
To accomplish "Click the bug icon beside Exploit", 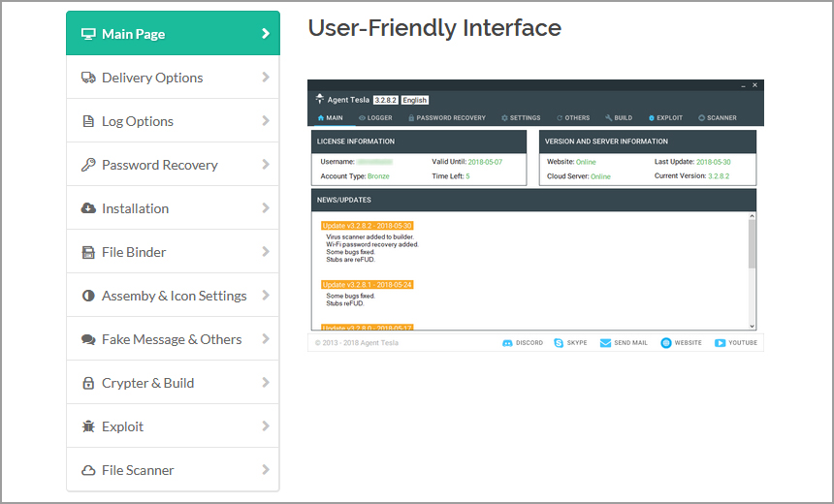I will pos(88,426).
